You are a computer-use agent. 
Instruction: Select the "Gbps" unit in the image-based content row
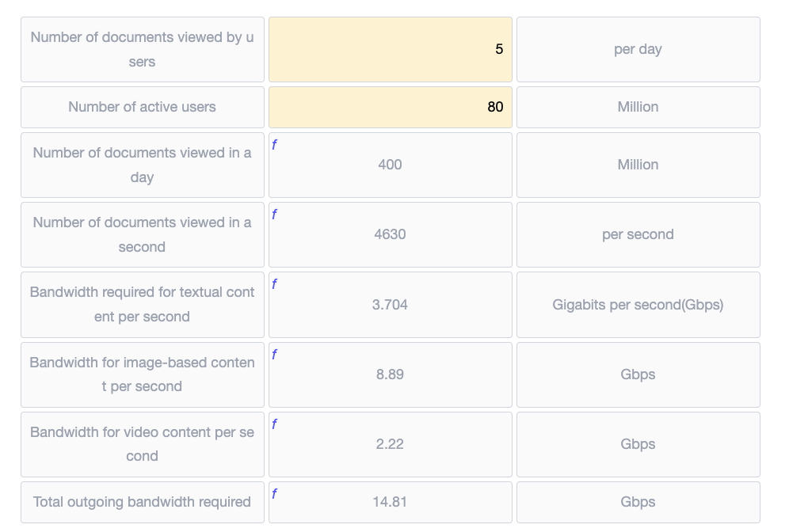pyautogui.click(x=638, y=374)
